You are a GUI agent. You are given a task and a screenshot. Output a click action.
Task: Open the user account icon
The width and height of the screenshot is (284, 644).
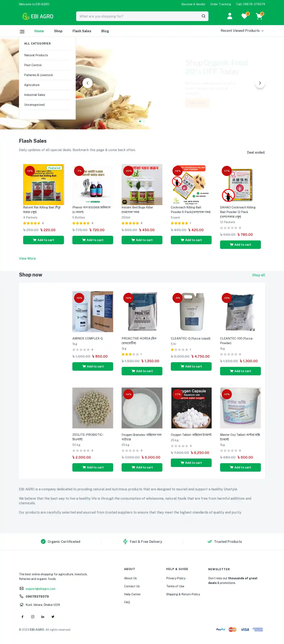point(230,16)
